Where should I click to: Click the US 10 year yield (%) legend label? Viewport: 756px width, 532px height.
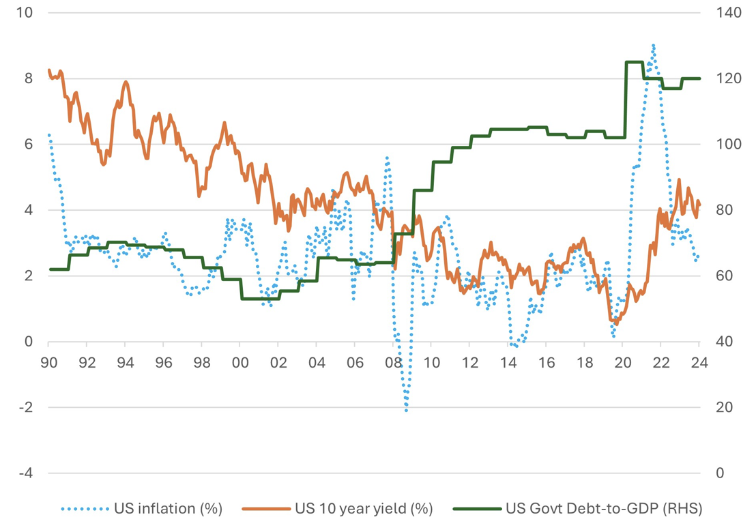pos(364,508)
